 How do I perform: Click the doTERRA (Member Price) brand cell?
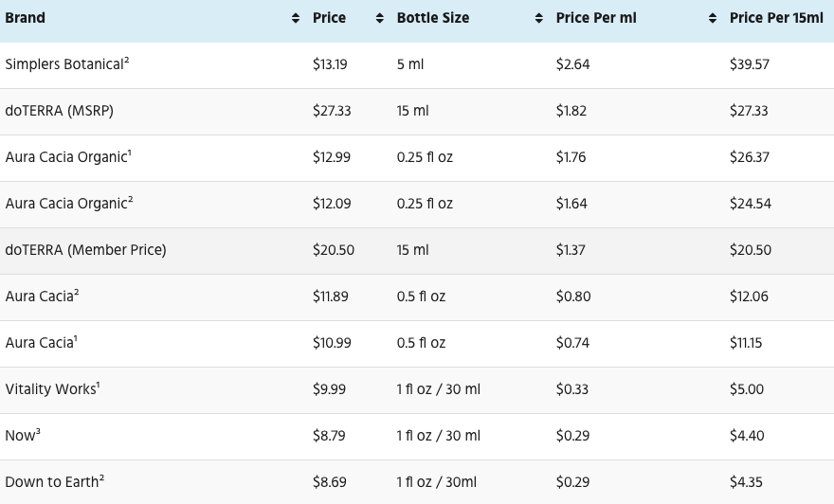coord(85,250)
